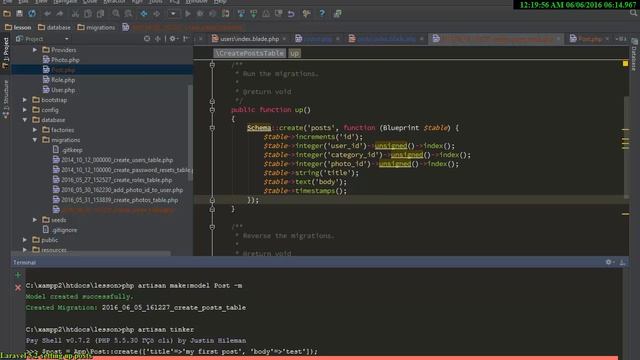Click the Cut scissors icon
The width and height of the screenshot is (640, 360).
tap(75, 14)
